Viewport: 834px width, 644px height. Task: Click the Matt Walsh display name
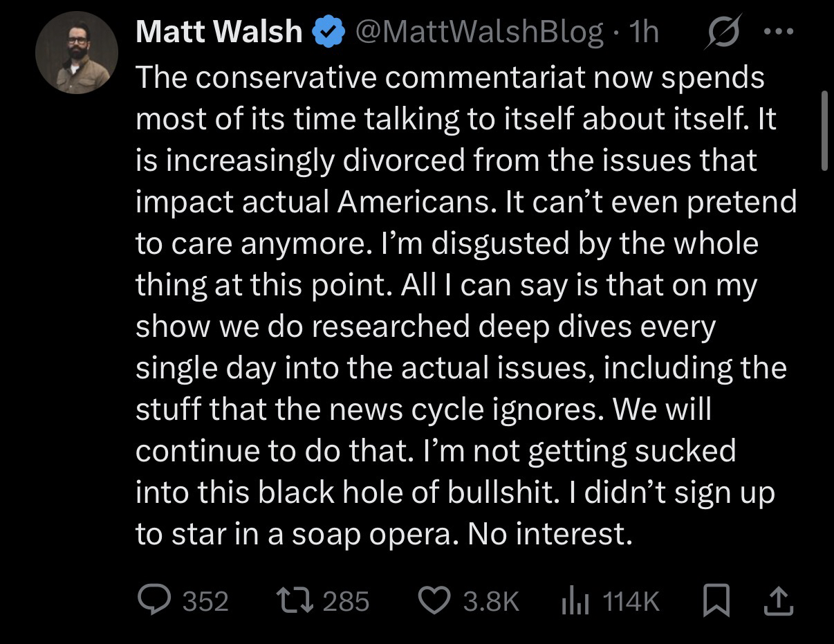[x=219, y=32]
